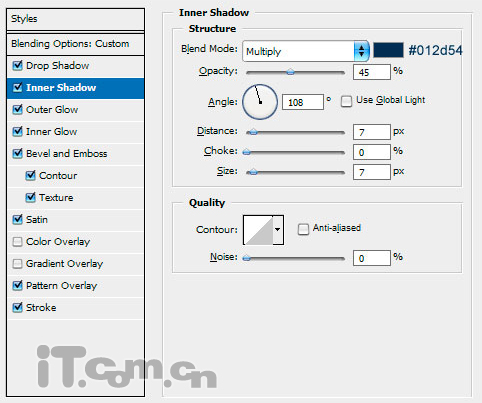The height and width of the screenshot is (403, 482).
Task: Click the Styles header button
Action: point(75,19)
